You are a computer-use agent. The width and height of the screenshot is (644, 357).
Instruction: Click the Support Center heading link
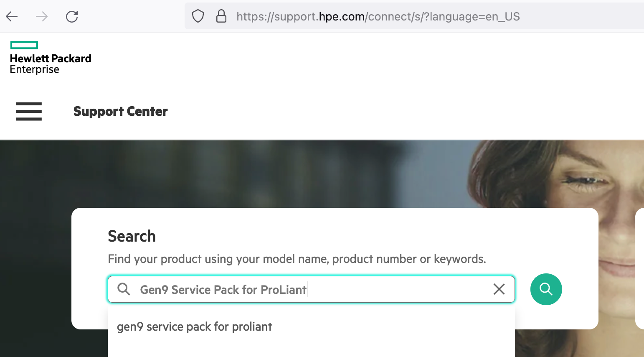coord(120,111)
